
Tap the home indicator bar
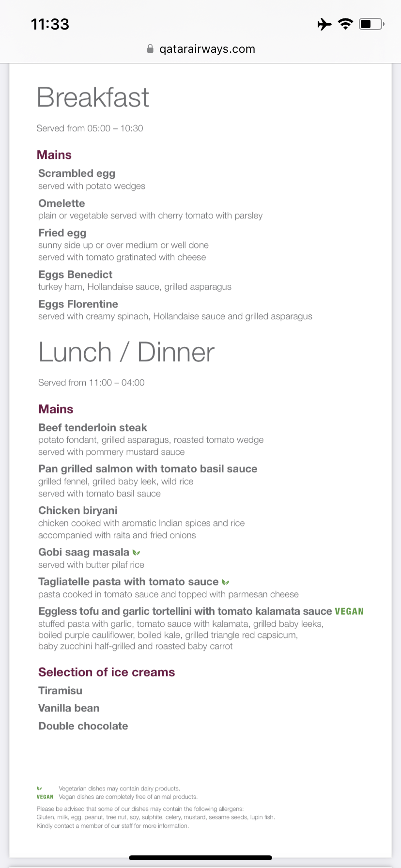click(200, 858)
